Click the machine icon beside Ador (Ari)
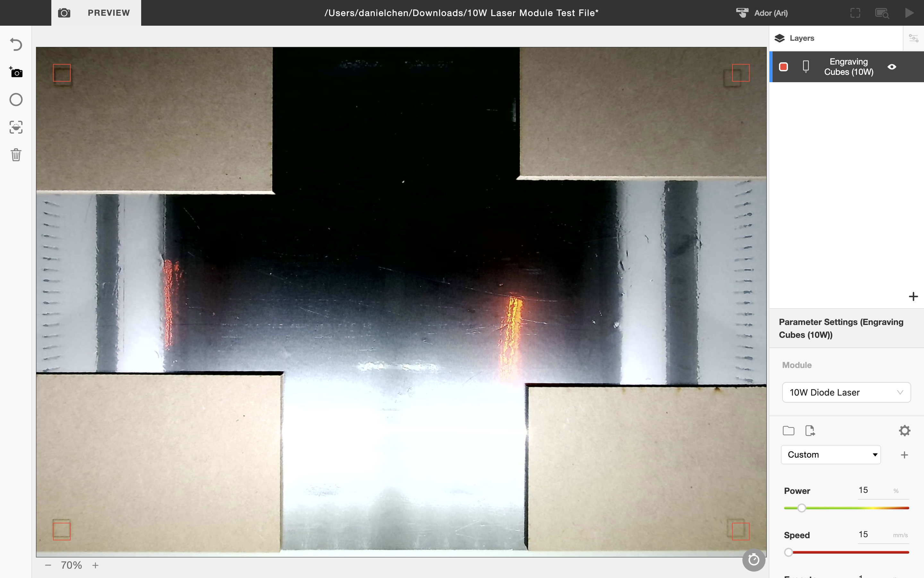Image resolution: width=924 pixels, height=578 pixels. tap(742, 13)
